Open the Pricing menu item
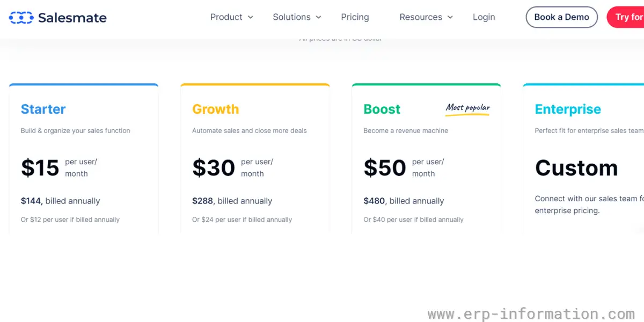 pyautogui.click(x=355, y=17)
